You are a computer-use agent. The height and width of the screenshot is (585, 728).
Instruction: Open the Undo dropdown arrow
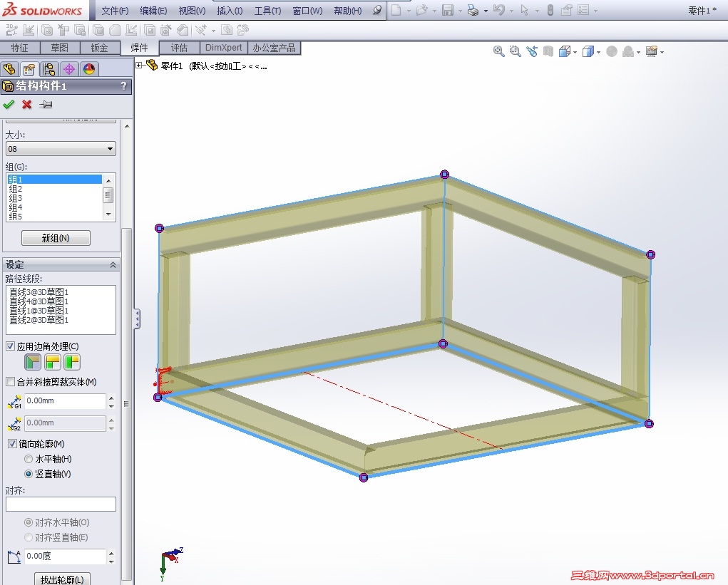pyautogui.click(x=511, y=10)
